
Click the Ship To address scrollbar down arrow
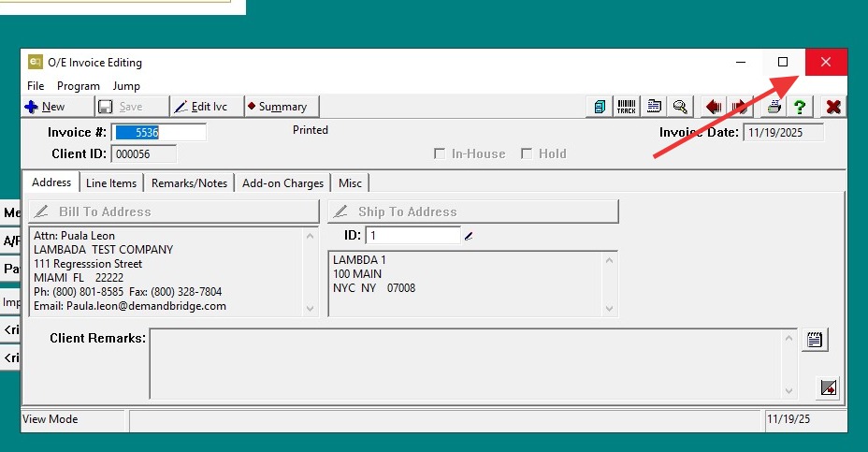610,309
